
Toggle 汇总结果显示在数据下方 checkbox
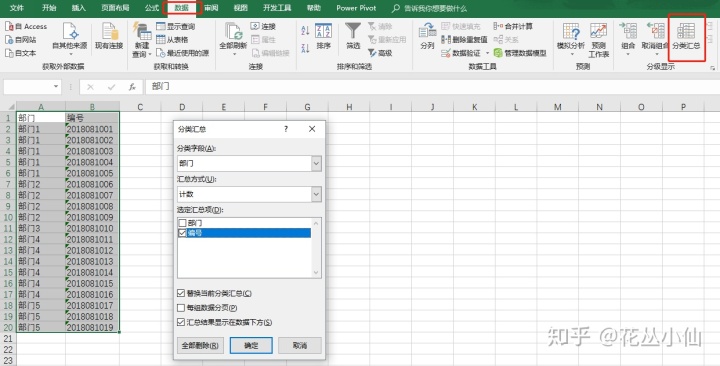click(x=181, y=322)
